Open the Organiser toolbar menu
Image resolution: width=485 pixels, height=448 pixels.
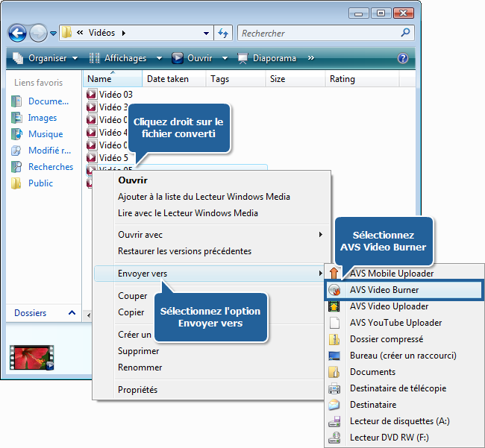click(x=46, y=58)
